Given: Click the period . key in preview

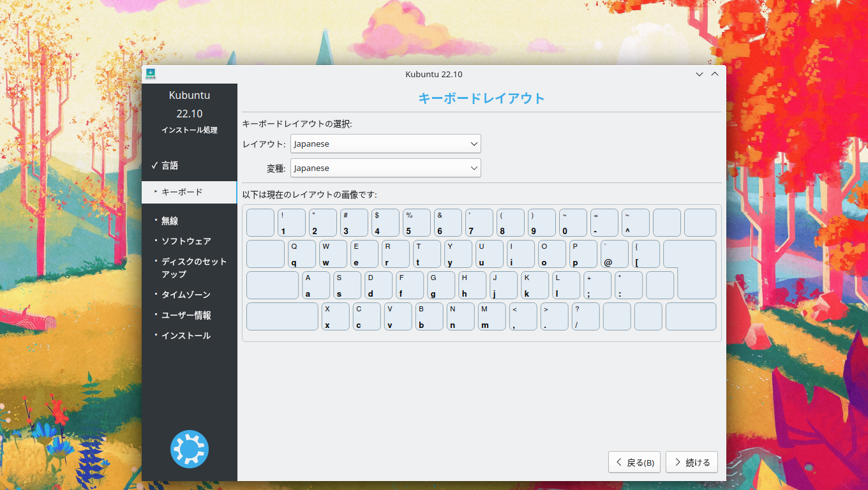Looking at the screenshot, I should [555, 316].
